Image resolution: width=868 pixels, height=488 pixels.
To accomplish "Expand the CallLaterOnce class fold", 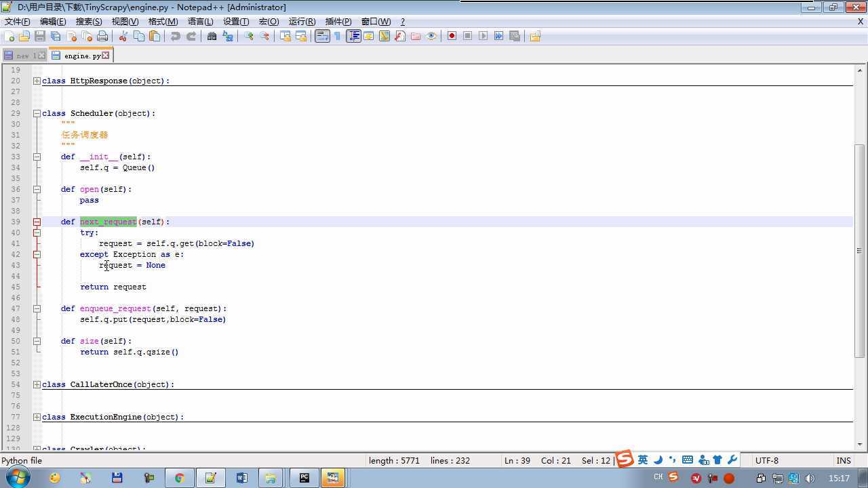I will (37, 384).
